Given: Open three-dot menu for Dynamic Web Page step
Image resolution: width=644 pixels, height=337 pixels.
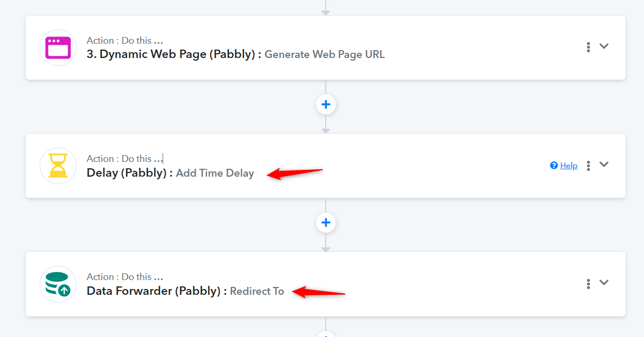Looking at the screenshot, I should [x=588, y=47].
